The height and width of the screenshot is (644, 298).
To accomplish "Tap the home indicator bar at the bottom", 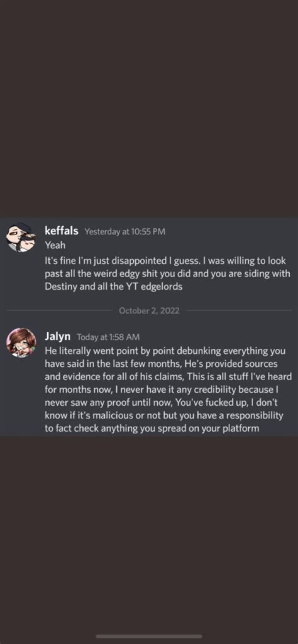I will coord(149,636).
